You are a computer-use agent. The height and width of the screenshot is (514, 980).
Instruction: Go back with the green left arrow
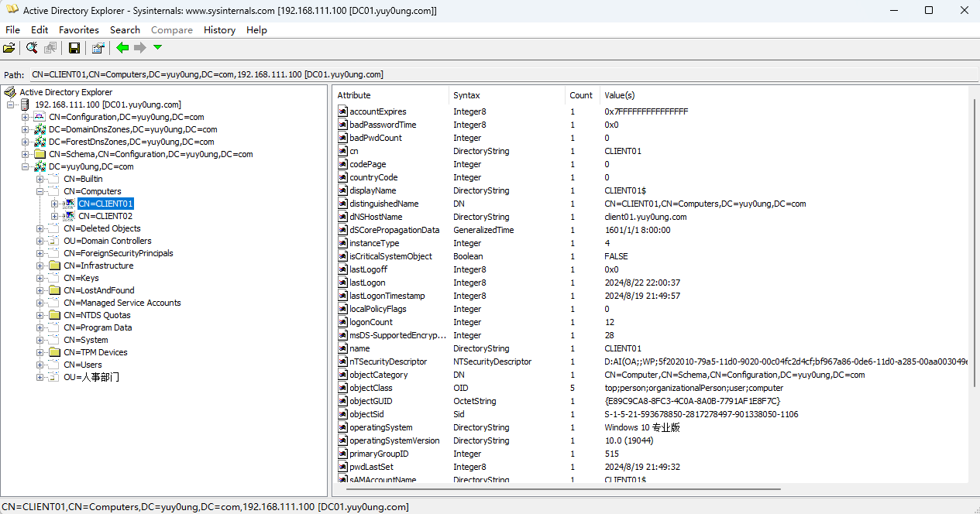(x=122, y=48)
